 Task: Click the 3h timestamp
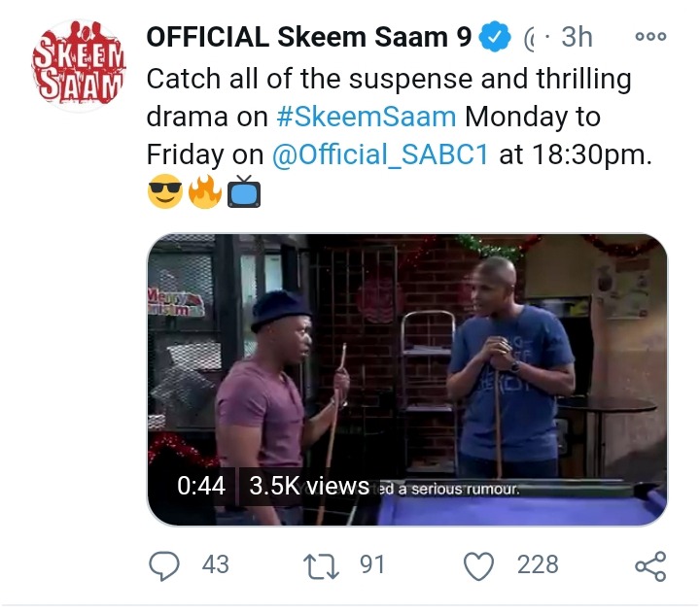(x=576, y=38)
